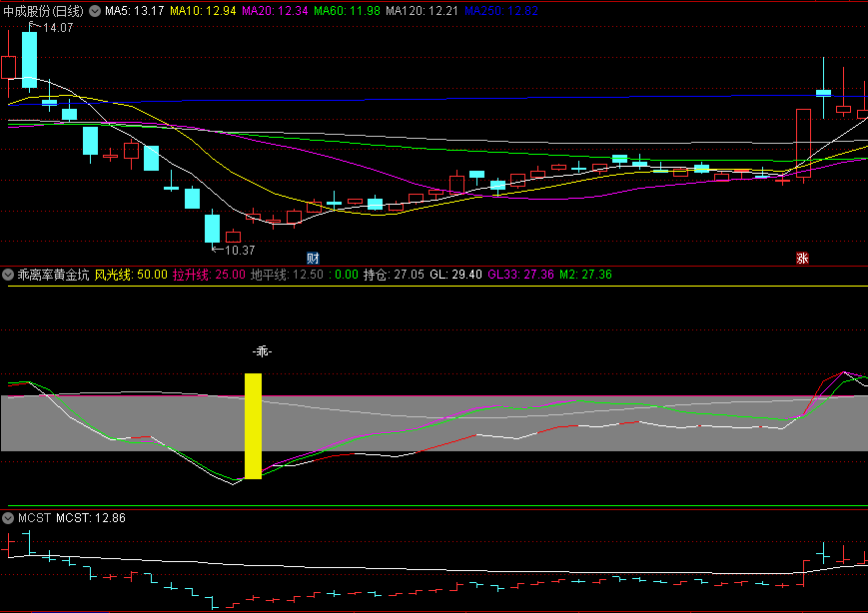Click the 乖离率黄金坑 indicator name
The height and width of the screenshot is (613, 868).
pyautogui.click(x=53, y=275)
